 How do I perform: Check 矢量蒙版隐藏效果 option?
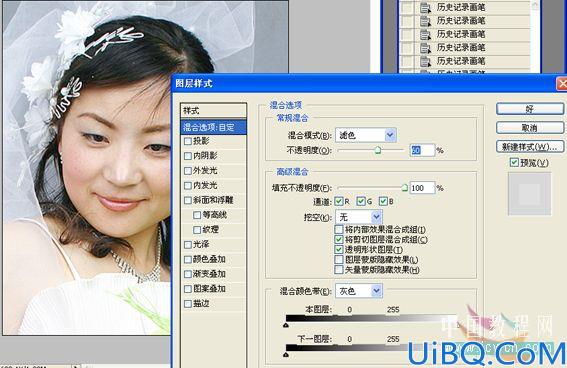click(339, 270)
